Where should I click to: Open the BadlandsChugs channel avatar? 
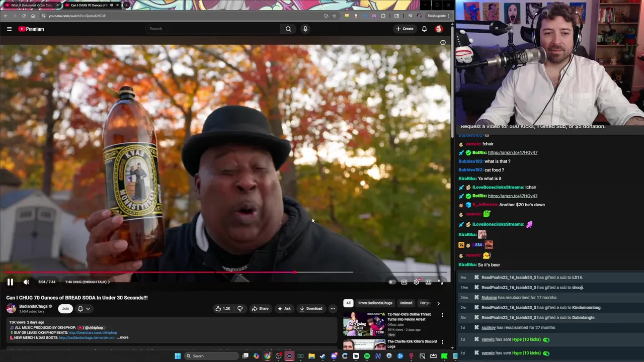pos(11,308)
